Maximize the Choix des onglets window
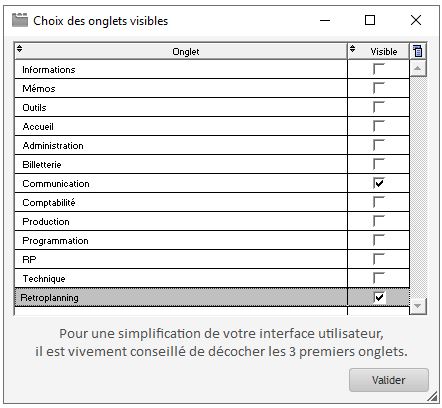Image resolution: width=442 pixels, height=408 pixels. click(x=370, y=20)
